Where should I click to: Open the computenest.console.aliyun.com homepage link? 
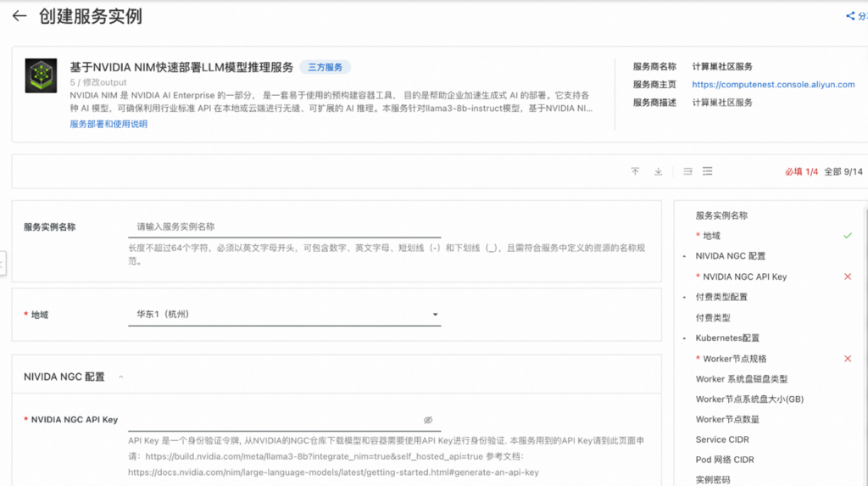(773, 84)
